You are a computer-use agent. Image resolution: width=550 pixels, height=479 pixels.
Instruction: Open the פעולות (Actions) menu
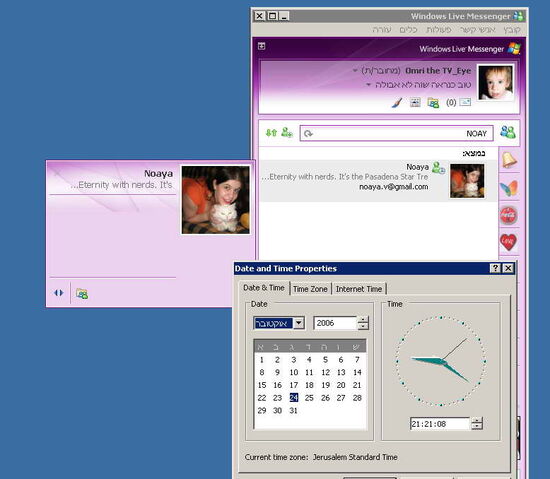tap(438, 30)
